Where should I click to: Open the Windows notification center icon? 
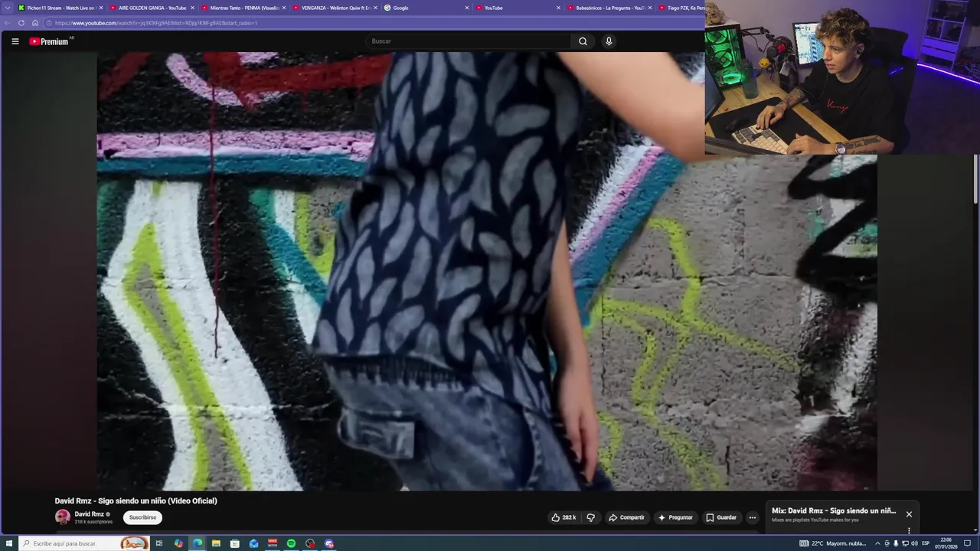pyautogui.click(x=968, y=543)
